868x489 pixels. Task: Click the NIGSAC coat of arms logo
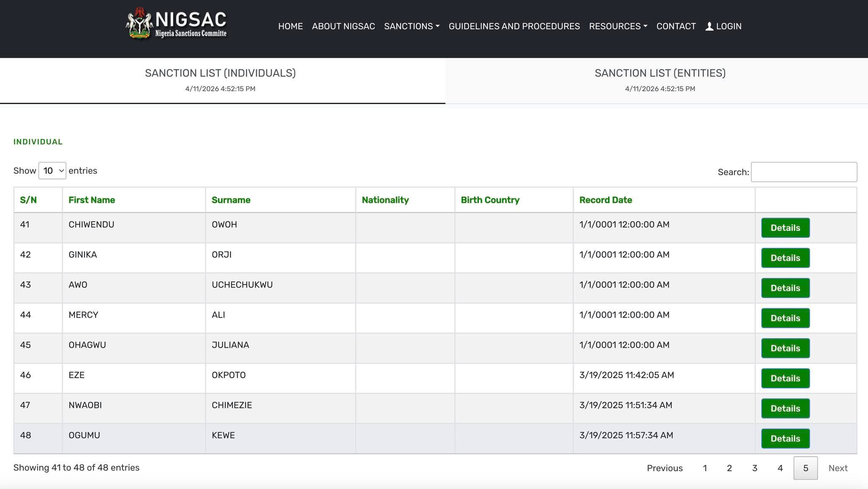139,24
